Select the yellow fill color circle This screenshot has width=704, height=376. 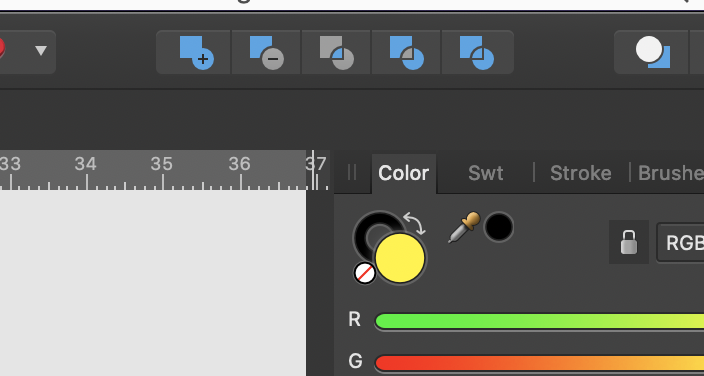coord(400,258)
